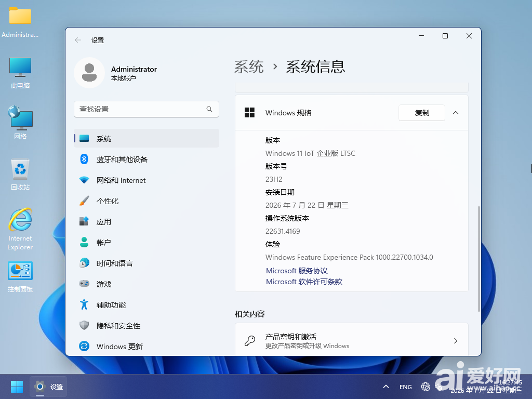Maximize the Settings window

pos(445,36)
